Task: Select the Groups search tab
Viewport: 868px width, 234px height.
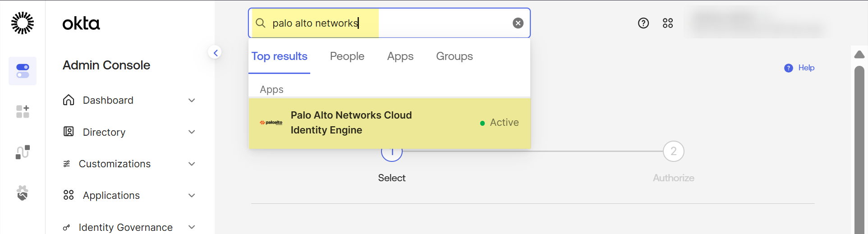Action: (x=454, y=56)
